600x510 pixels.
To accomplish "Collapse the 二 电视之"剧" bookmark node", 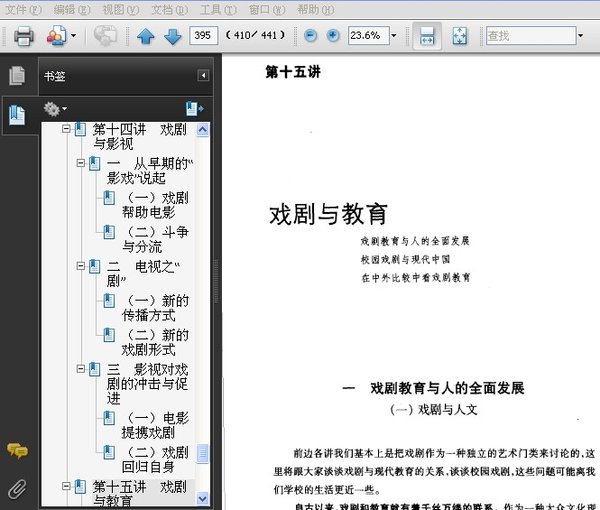I will tap(82, 266).
